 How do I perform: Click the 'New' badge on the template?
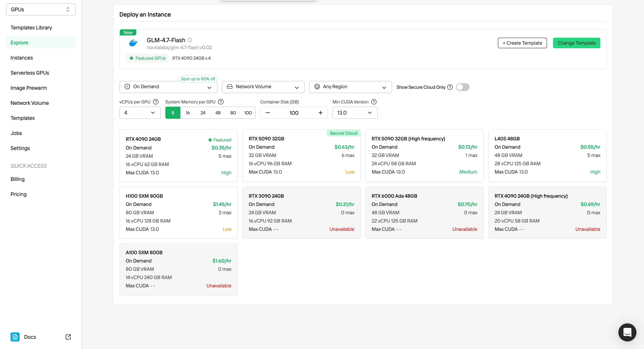point(128,33)
